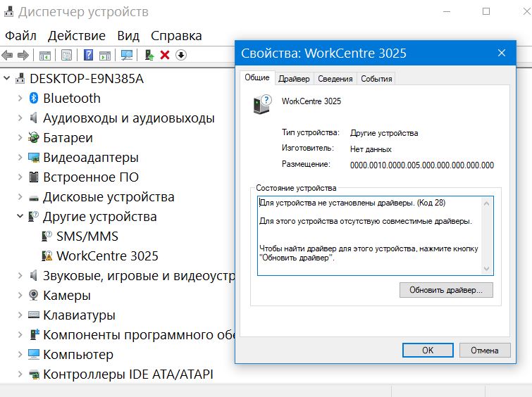Expand Контроллеры IDE ATA/ATAPI category
Viewport: 532px width, 397px height.
tap(20, 374)
